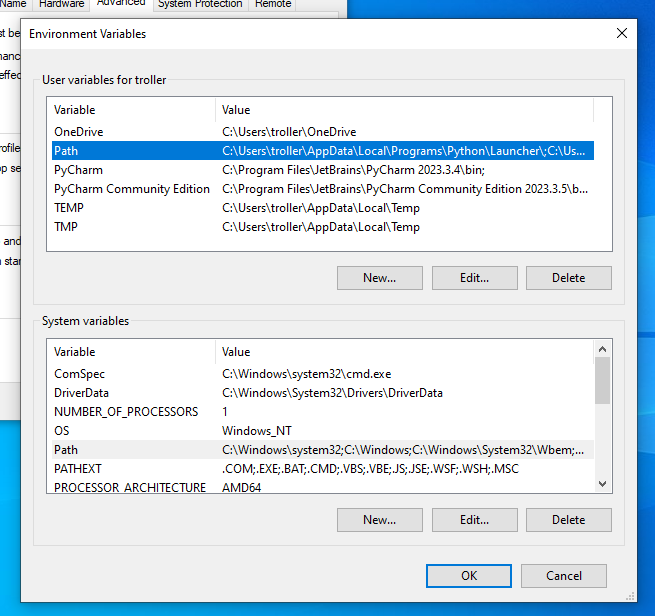The height and width of the screenshot is (616, 655).
Task: Select the ComSpec system variable
Action: tap(78, 373)
